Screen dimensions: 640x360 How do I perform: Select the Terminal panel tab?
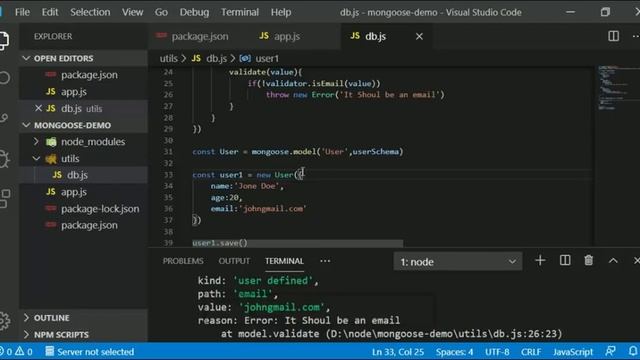[x=284, y=261]
